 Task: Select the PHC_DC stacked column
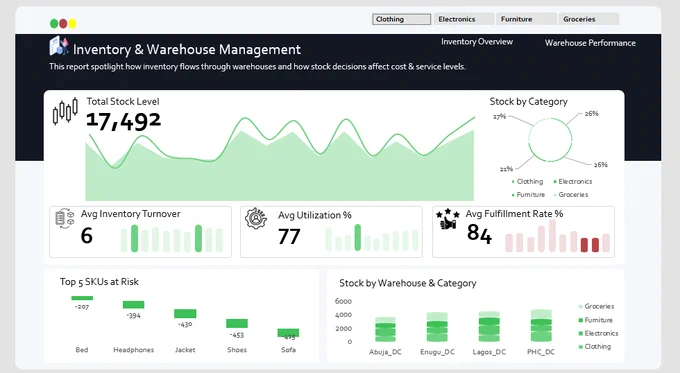point(541,326)
